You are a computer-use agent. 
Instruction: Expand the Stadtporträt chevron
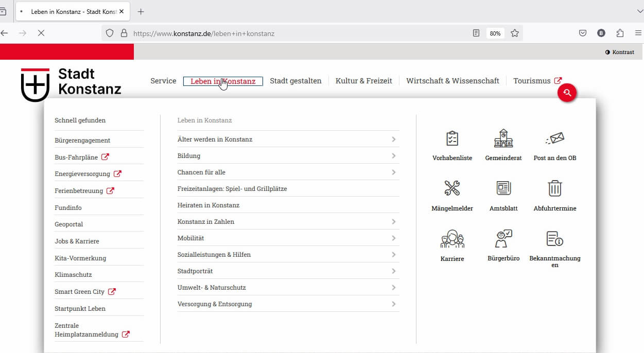tap(393, 271)
